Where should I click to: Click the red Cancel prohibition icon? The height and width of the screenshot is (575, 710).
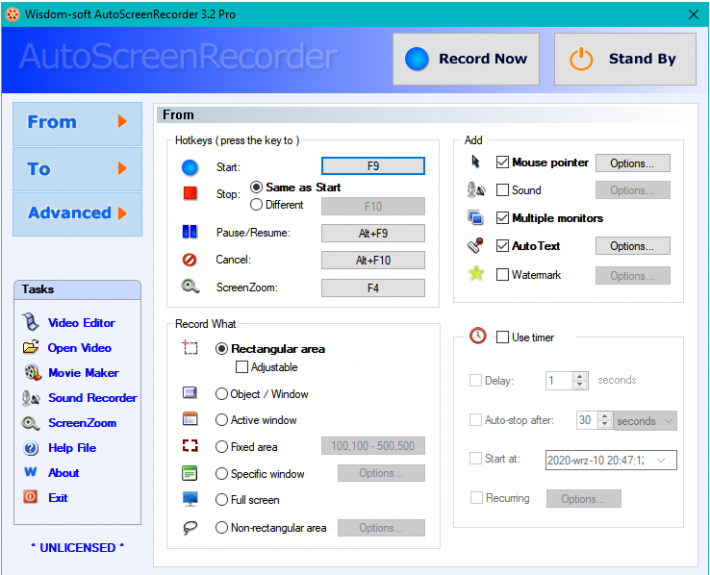(190, 259)
